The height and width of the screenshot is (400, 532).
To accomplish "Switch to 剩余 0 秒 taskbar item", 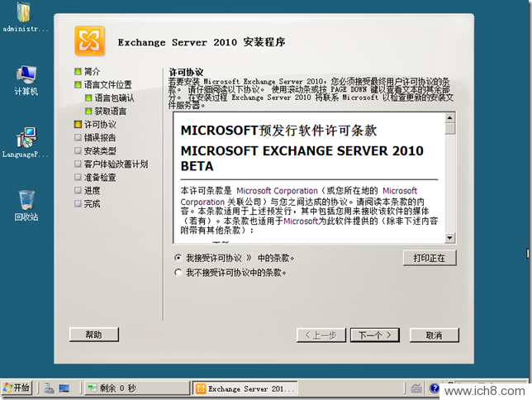I will (x=136, y=388).
